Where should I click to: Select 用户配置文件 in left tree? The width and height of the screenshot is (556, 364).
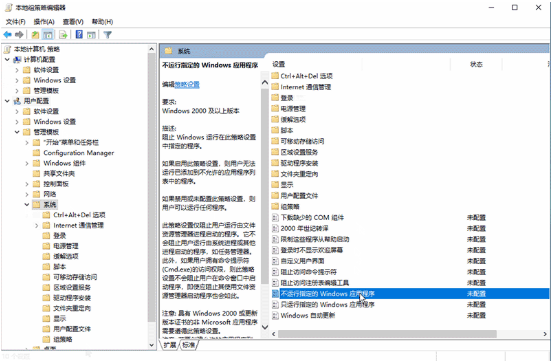pos(72,329)
